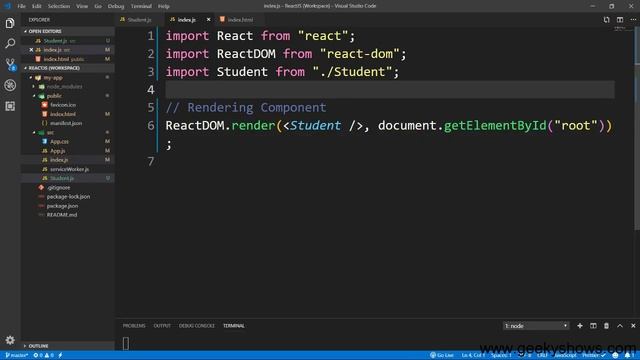Click the master branch indicator in status bar
Screen dimensions: 640x360
click(x=16, y=356)
